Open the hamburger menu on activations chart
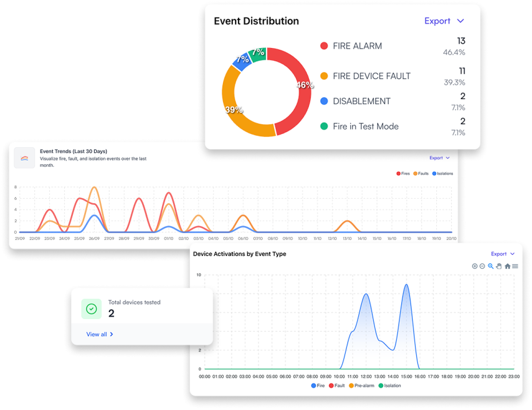This screenshot has width=532, height=410. click(515, 266)
